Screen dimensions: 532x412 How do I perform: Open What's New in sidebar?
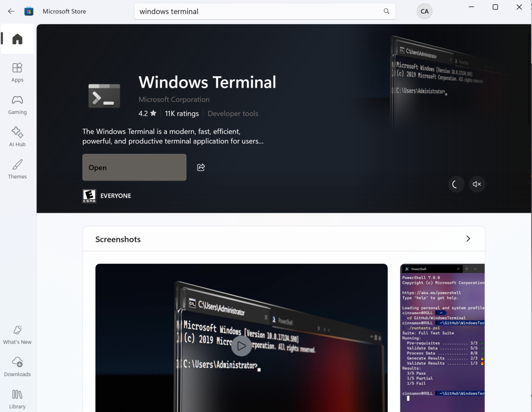pos(17,335)
